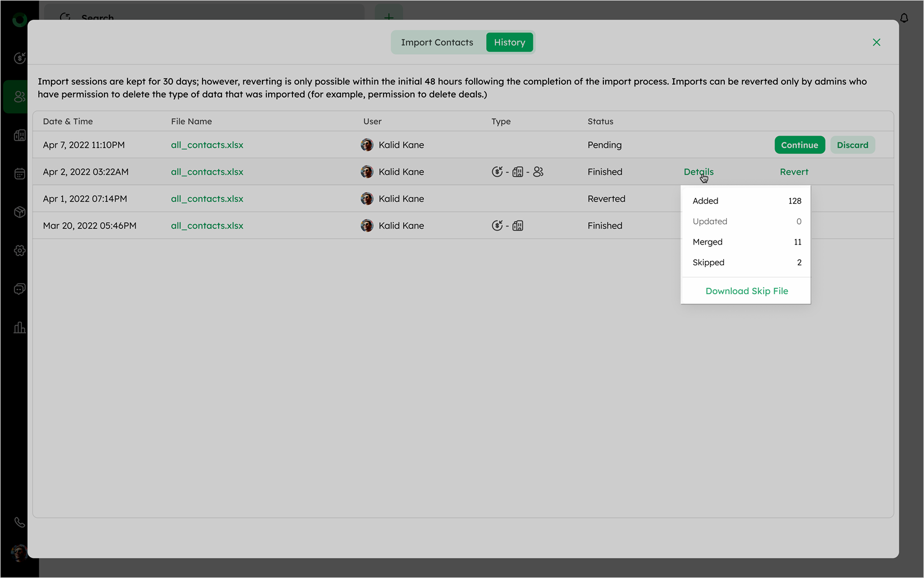Screen dimensions: 924x578
Task: Collapse the Details popup for Apr 2 import
Action: point(698,172)
